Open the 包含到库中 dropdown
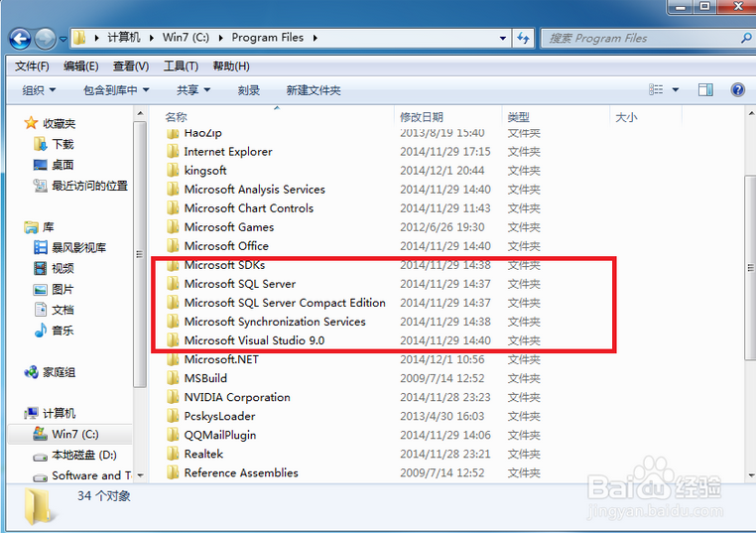 (x=116, y=90)
